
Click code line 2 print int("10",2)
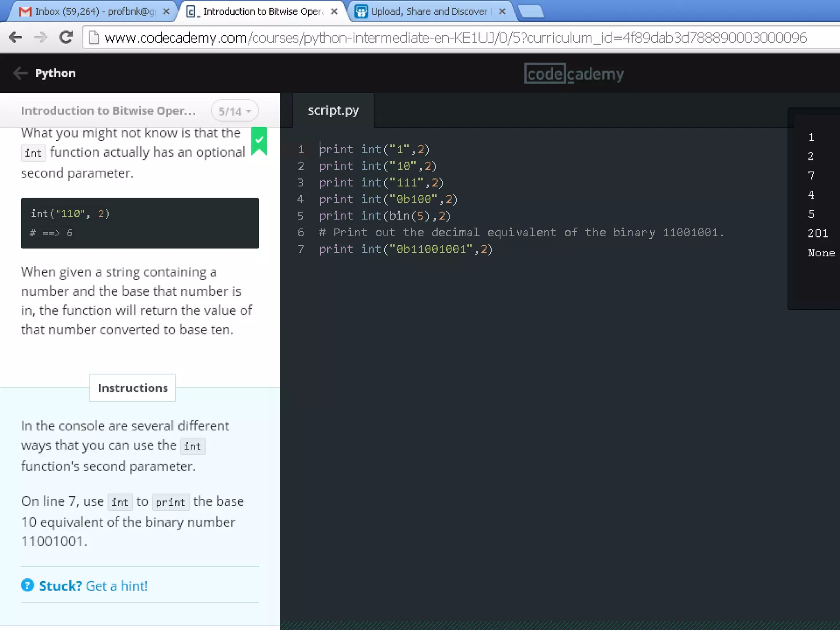(378, 166)
